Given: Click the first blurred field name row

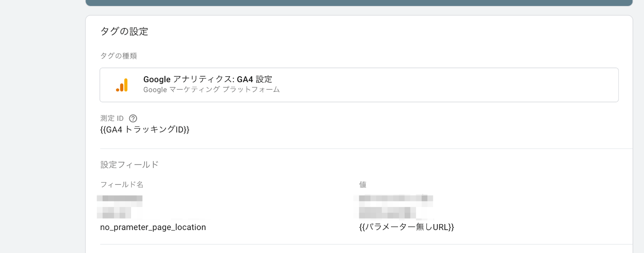Looking at the screenshot, I should click(x=120, y=199).
